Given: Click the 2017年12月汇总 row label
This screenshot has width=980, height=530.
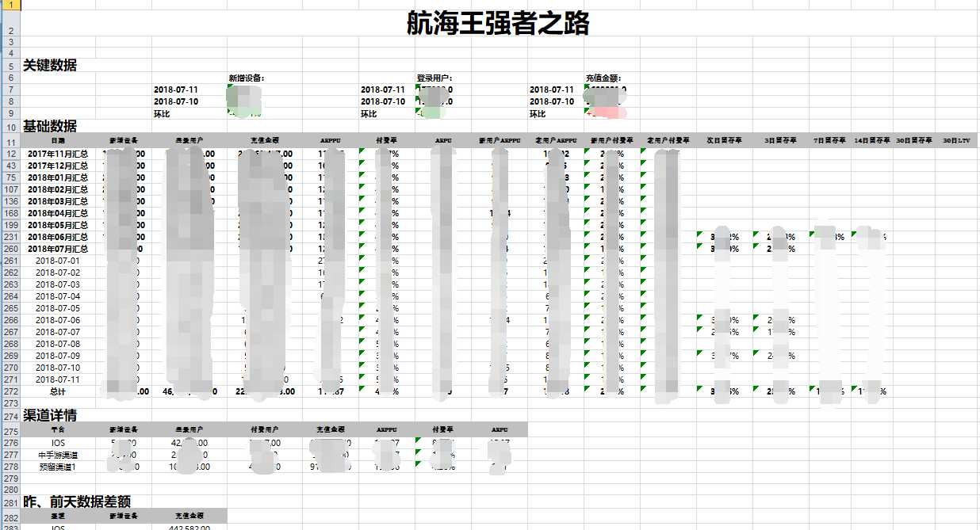Looking at the screenshot, I should [x=58, y=166].
